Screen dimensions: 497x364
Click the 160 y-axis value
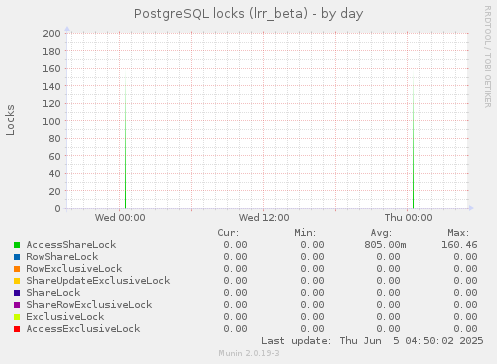[51, 69]
